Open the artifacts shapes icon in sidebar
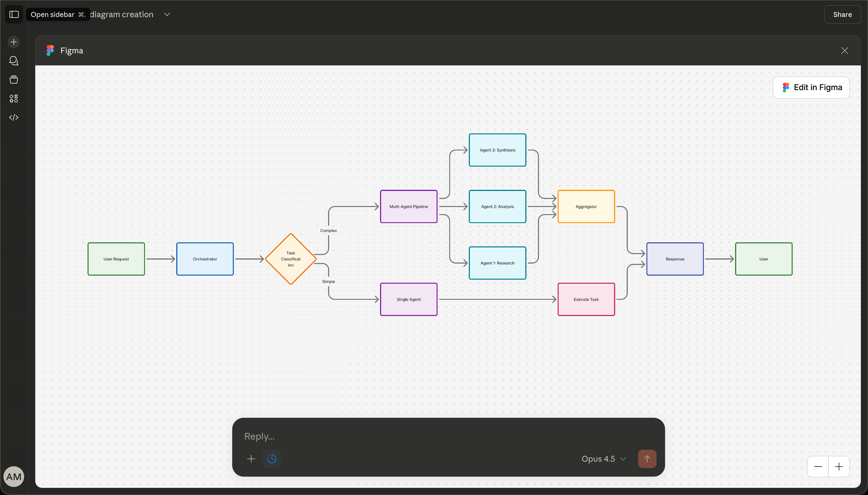The height and width of the screenshot is (495, 868). 13,98
